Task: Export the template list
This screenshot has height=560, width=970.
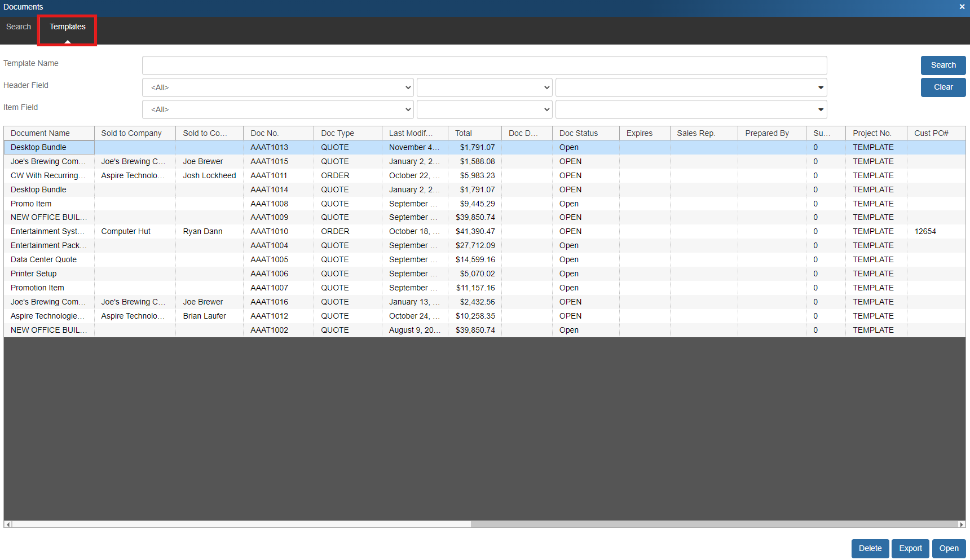Action: (x=910, y=548)
